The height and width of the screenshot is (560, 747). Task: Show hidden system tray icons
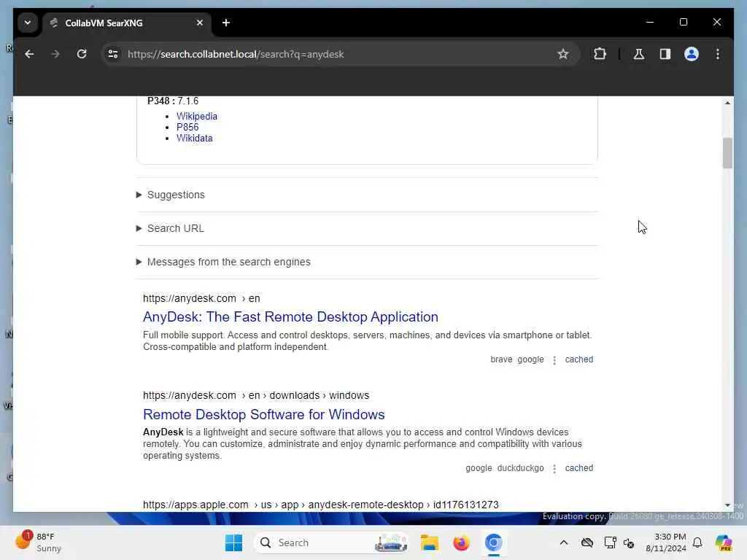pyautogui.click(x=564, y=542)
